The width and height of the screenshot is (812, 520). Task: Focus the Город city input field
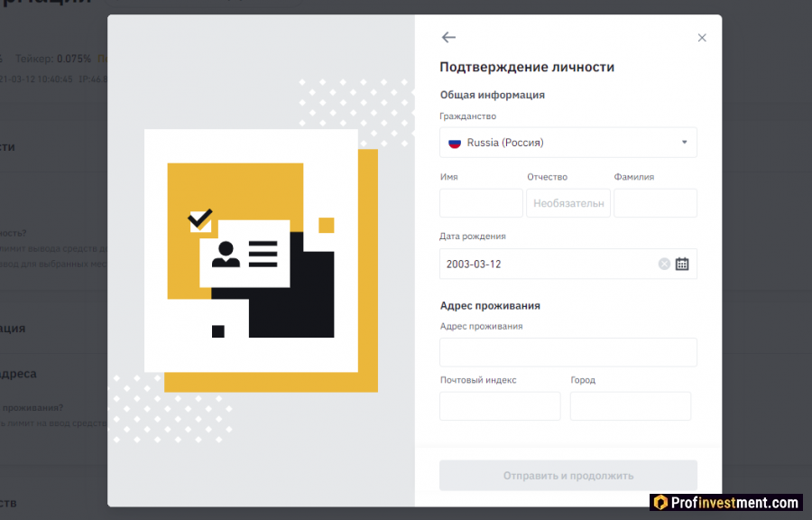631,406
